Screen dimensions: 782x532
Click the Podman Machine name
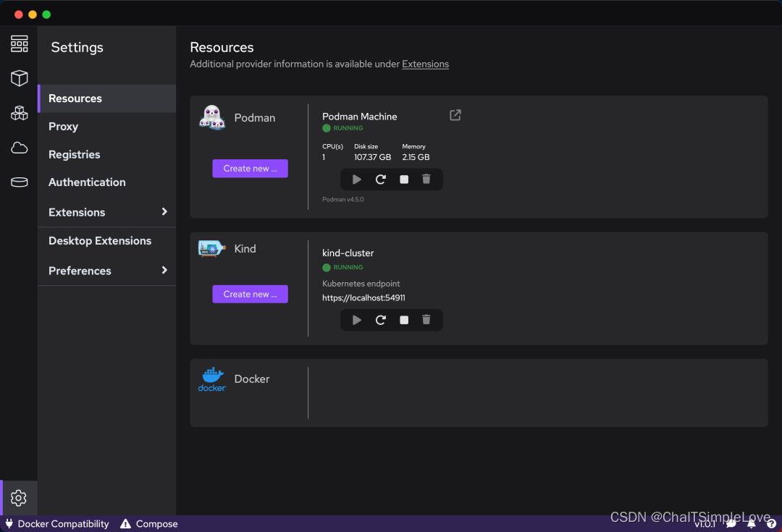point(360,117)
